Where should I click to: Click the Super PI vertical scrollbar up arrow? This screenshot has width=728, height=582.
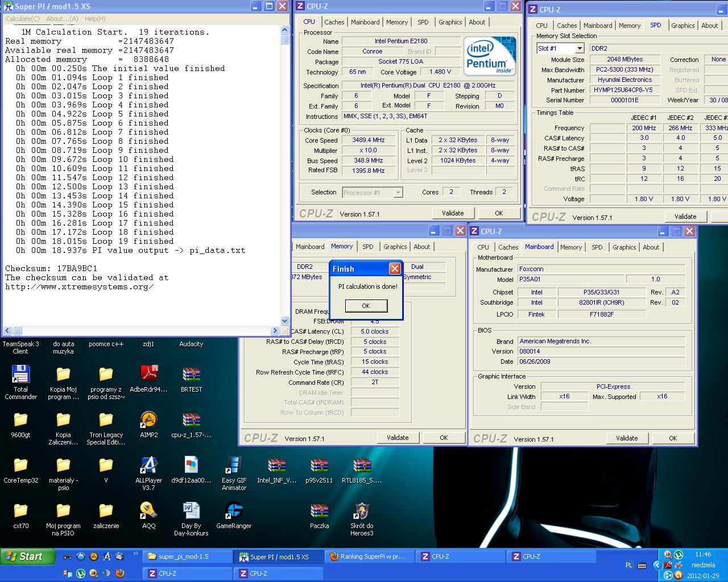tap(285, 31)
